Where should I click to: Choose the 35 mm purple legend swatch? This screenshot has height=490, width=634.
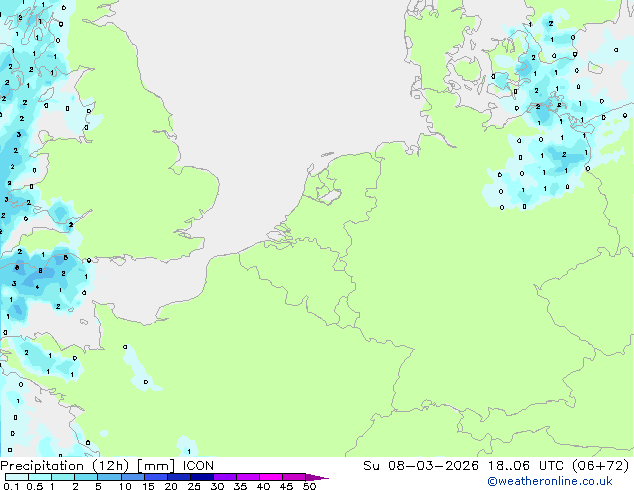[251, 476]
